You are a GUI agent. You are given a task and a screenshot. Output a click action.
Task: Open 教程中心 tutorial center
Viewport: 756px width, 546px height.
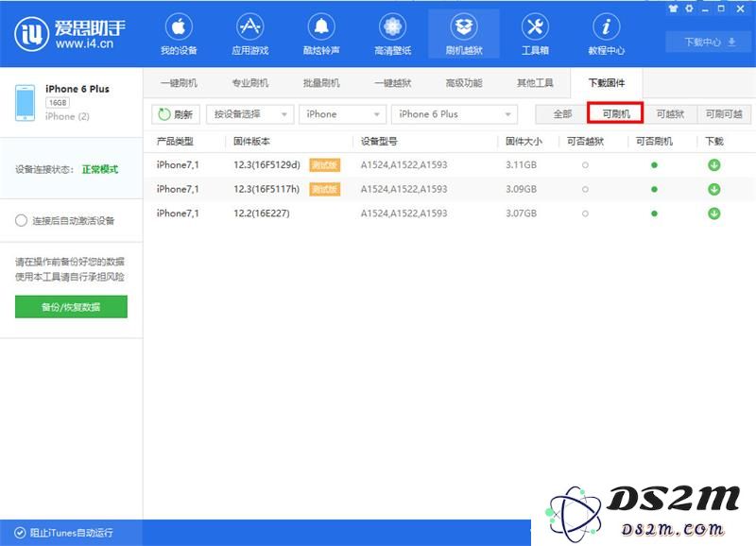coord(606,34)
